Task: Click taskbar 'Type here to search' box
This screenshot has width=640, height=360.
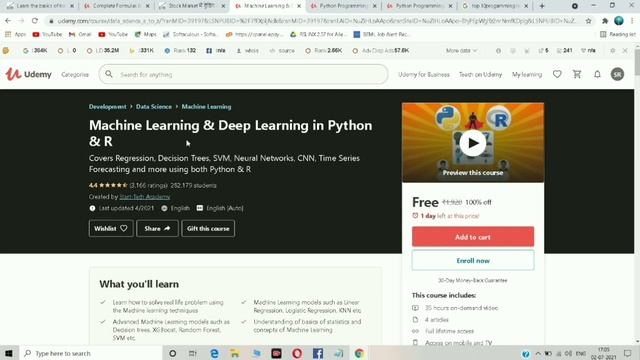Action: 91,353
